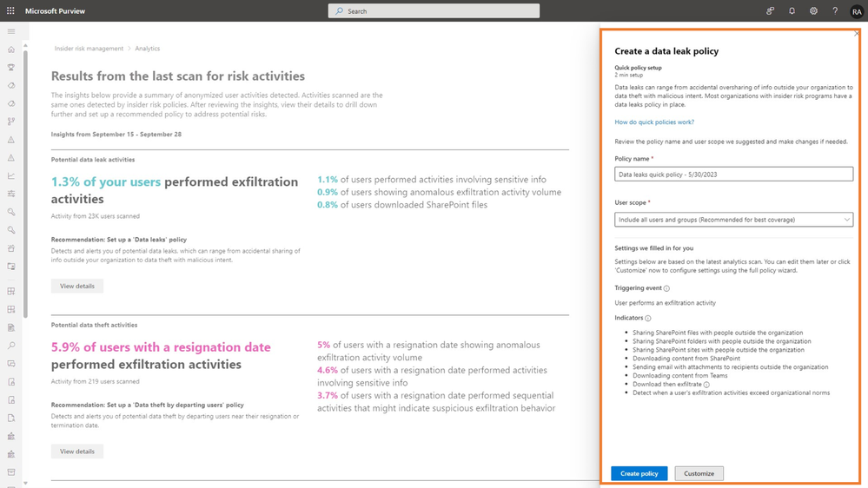Click sidebar scrollbar up arrow
Screen dimensions: 868x488
(25, 46)
